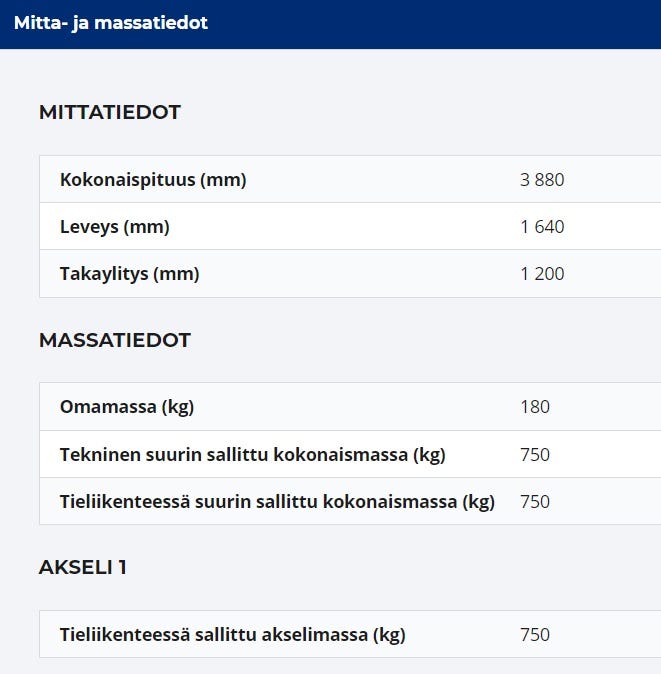Select the width value 1 640
This screenshot has width=661, height=674.
tap(542, 227)
